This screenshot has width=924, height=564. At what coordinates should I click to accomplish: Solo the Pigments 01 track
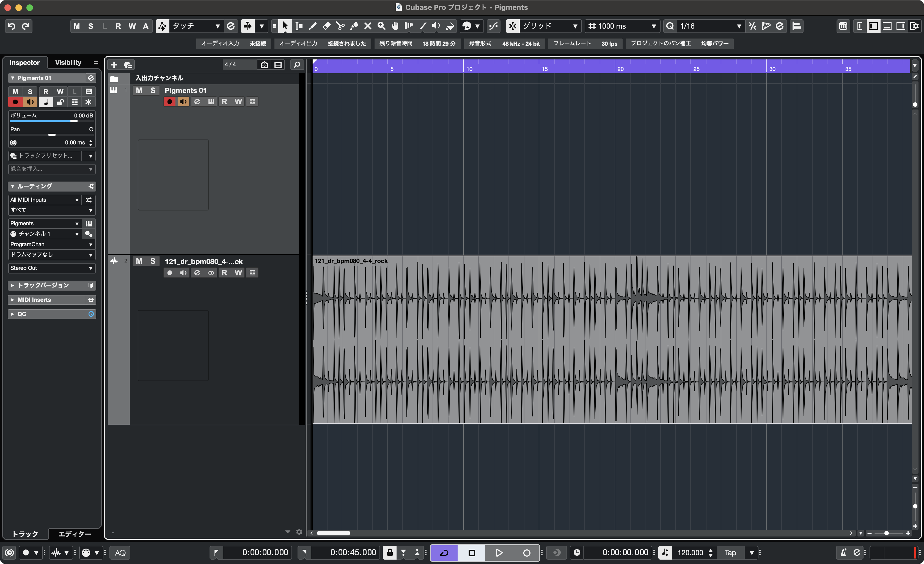click(x=153, y=91)
